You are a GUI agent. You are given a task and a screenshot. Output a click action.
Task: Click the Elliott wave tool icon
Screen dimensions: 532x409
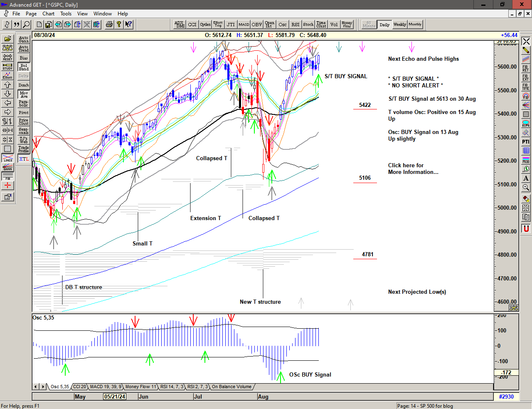[x=7, y=75]
